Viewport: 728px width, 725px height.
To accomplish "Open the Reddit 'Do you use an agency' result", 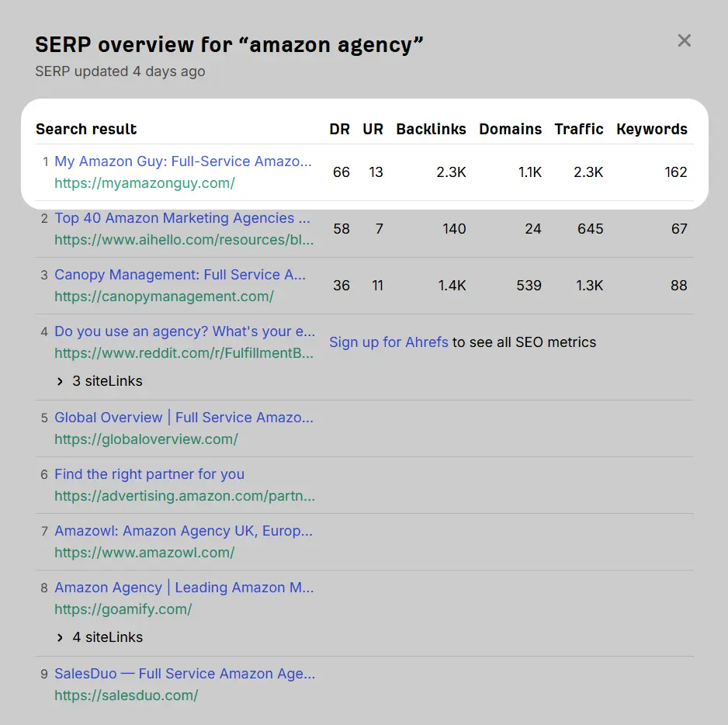I will (x=184, y=331).
